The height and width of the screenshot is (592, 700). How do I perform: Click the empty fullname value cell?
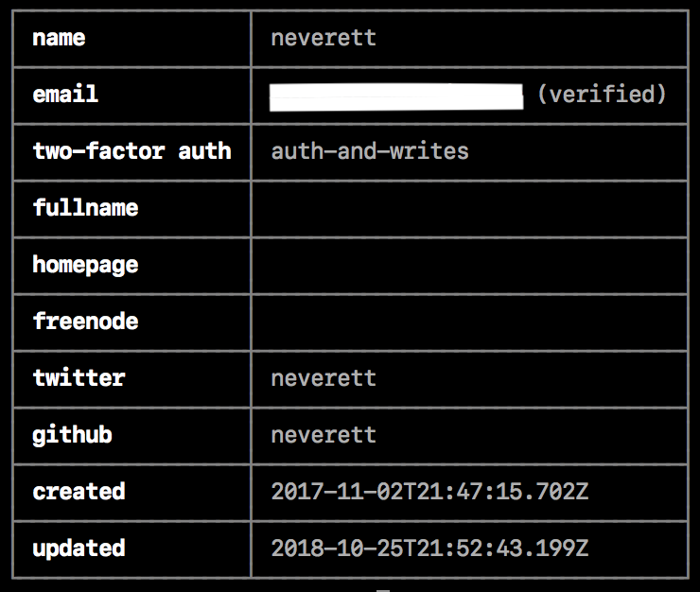(x=468, y=208)
